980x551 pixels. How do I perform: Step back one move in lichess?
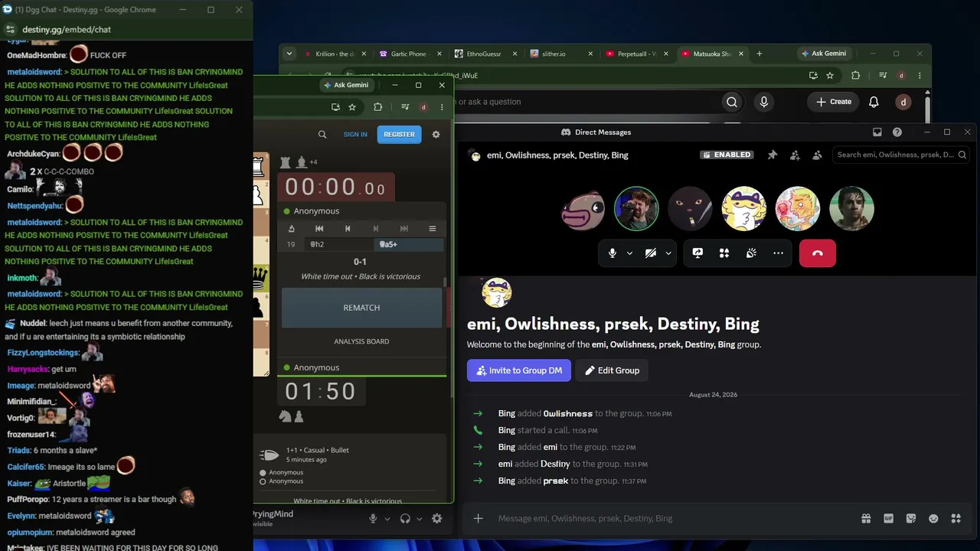click(348, 228)
